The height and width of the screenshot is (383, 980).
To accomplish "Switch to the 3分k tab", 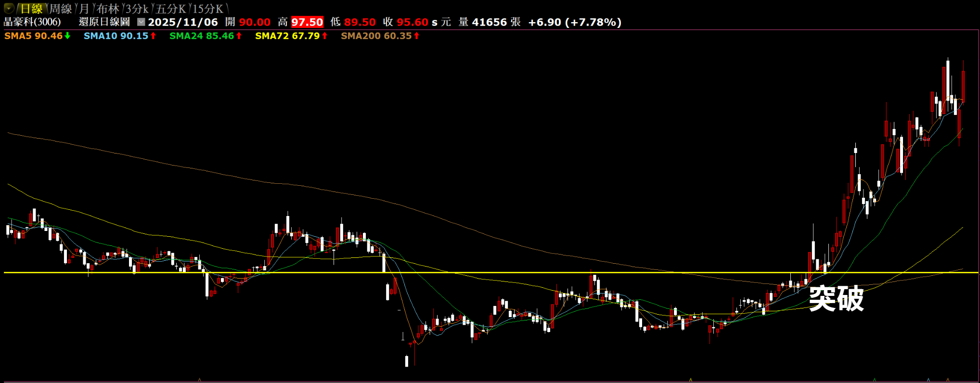I will [x=137, y=9].
